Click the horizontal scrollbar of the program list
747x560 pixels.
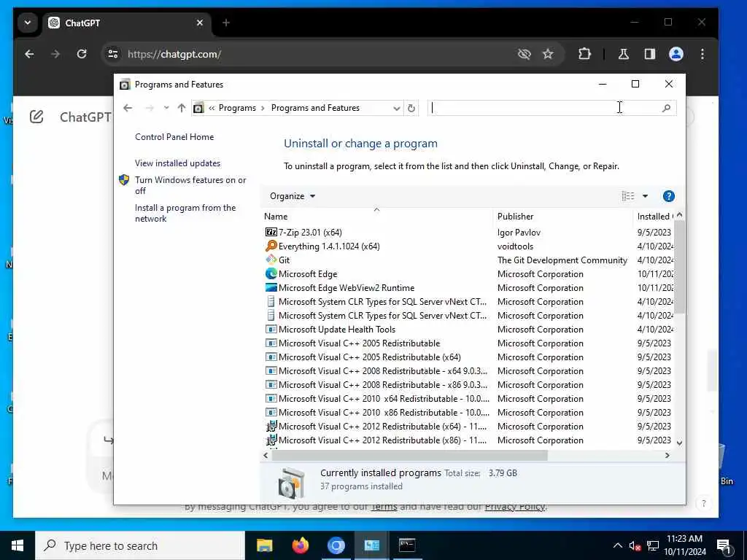coord(410,456)
